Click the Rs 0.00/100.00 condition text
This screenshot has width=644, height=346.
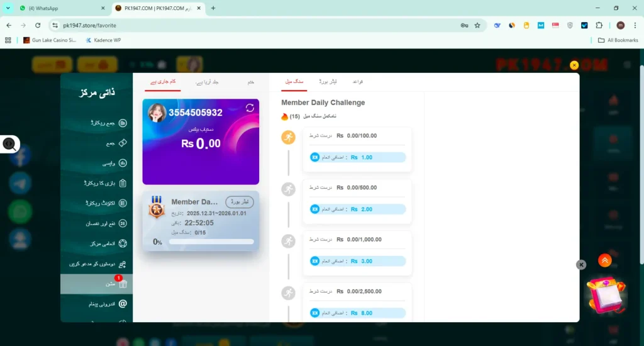357,136
